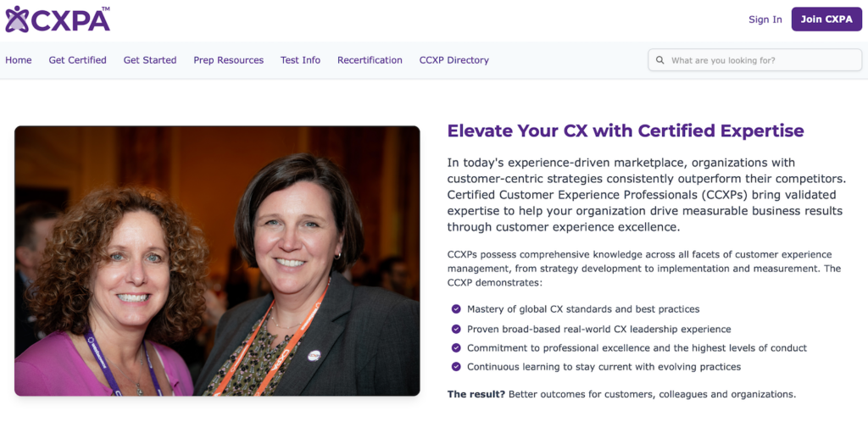
Task: Click the CXPA wordmark text in header
Action: point(71,19)
